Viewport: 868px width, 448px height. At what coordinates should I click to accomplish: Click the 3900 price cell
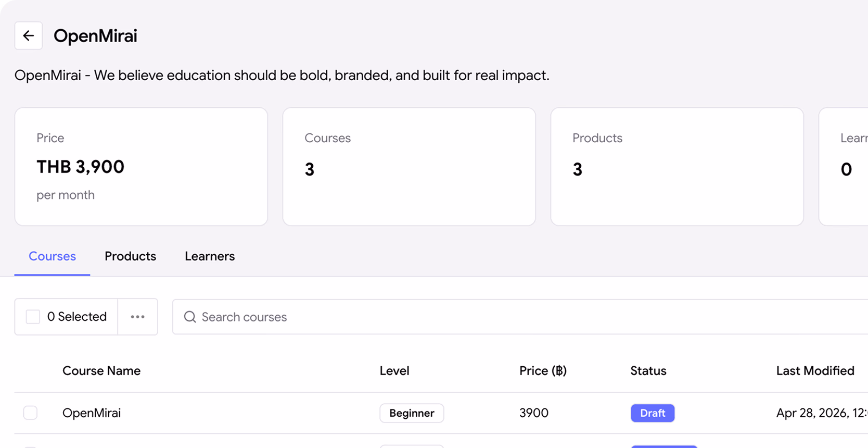534,413
